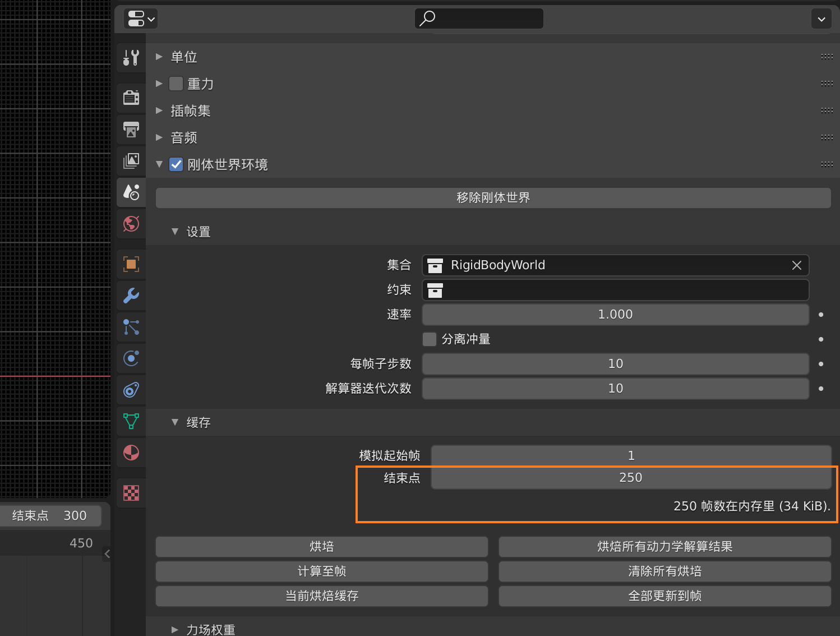Expand the 重力 panel
Screen dimensions: 840x636
point(159,84)
